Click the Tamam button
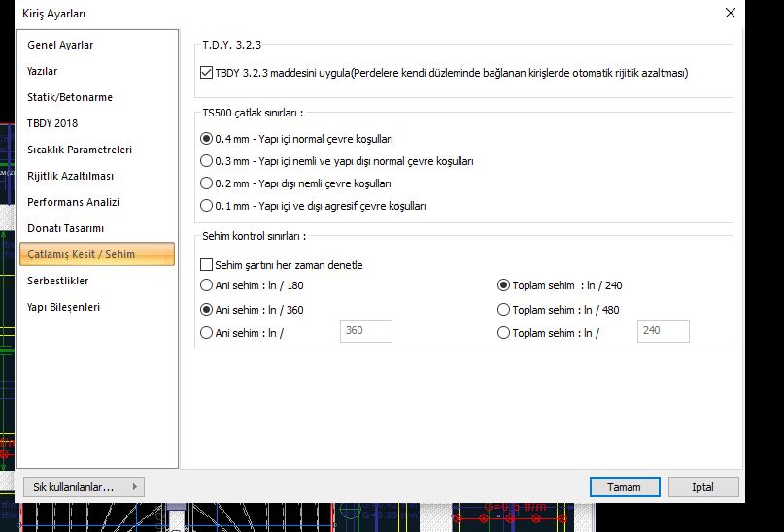 [625, 486]
